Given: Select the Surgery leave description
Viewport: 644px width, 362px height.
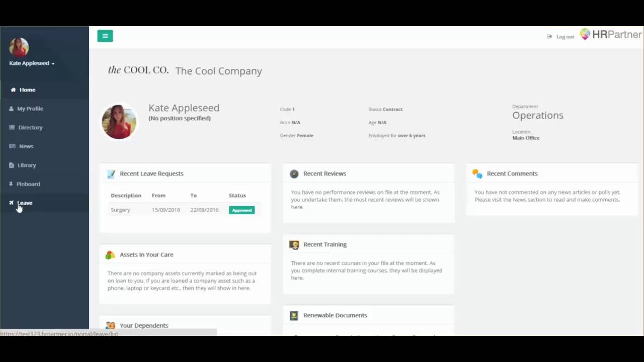Looking at the screenshot, I should (x=120, y=210).
